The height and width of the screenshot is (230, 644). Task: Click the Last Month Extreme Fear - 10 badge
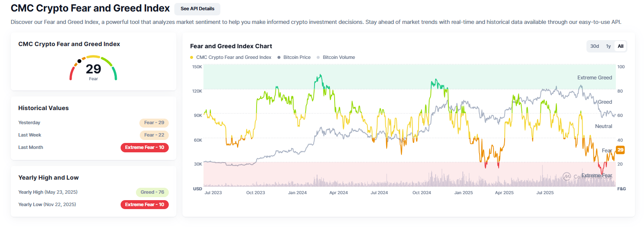click(144, 148)
